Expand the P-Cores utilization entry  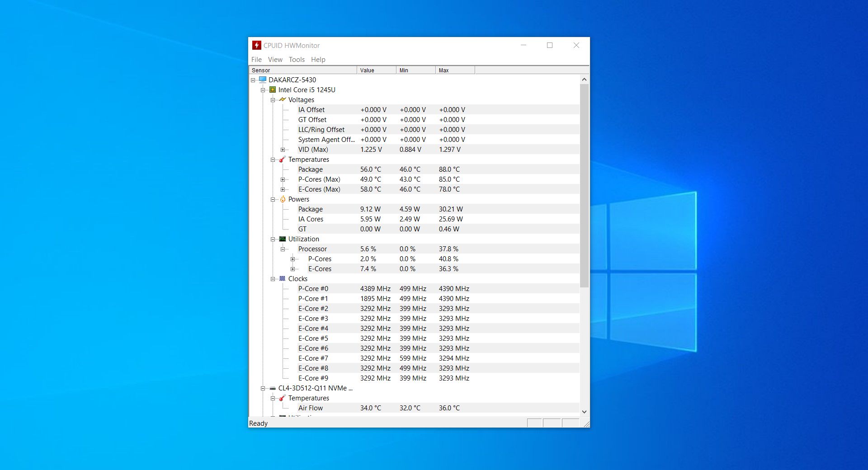(293, 259)
